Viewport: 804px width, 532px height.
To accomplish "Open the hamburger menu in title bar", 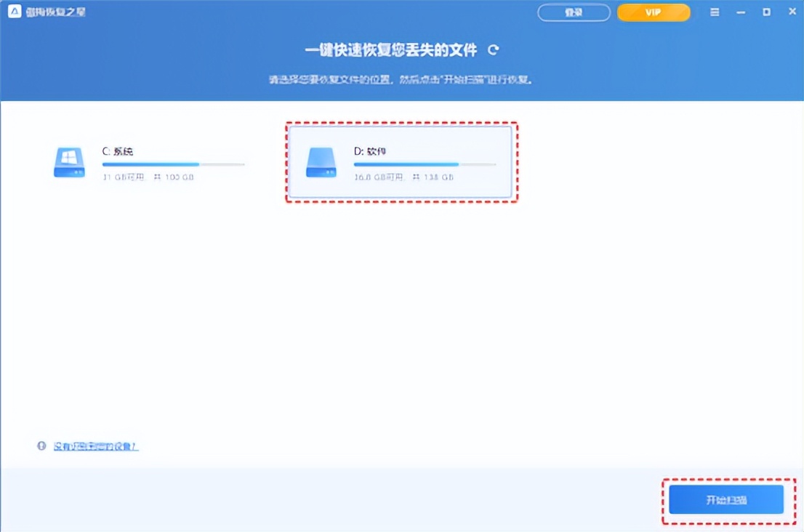I will coord(715,12).
